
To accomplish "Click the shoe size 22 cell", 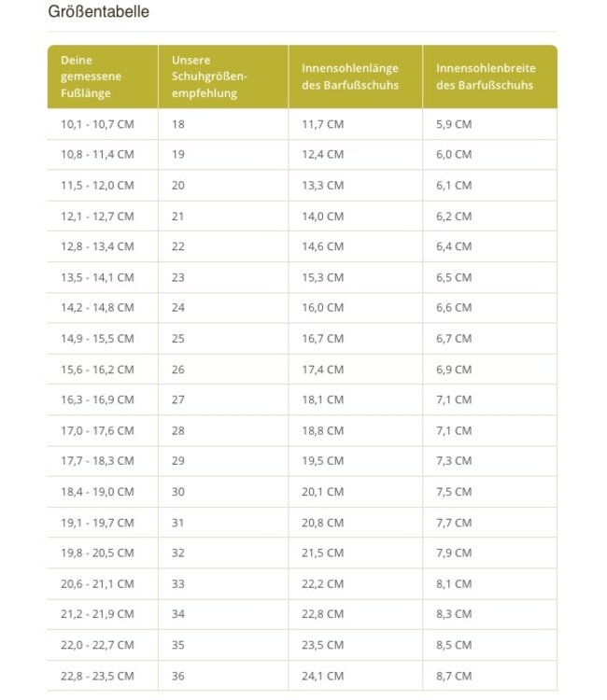I will (178, 246).
